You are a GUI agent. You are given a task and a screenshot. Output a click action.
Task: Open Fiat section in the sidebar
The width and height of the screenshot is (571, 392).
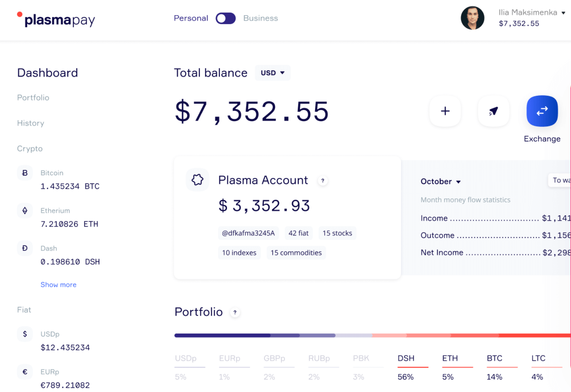coord(24,310)
